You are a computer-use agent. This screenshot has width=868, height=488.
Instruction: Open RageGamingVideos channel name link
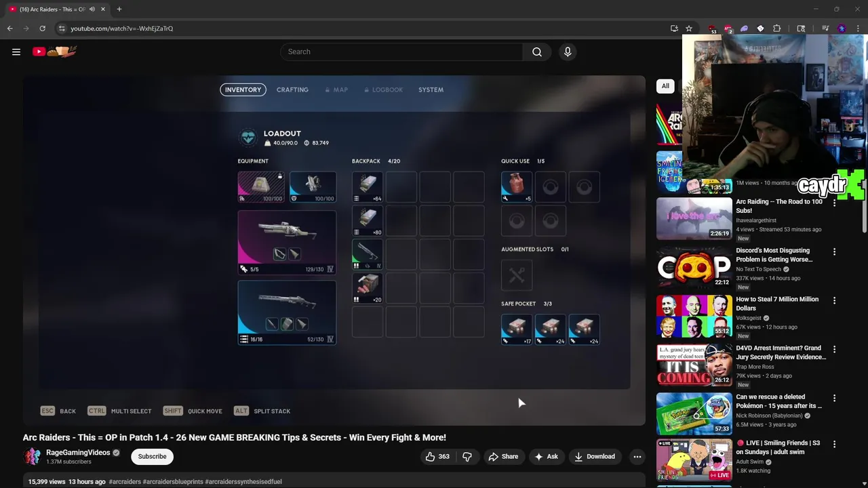point(78,453)
